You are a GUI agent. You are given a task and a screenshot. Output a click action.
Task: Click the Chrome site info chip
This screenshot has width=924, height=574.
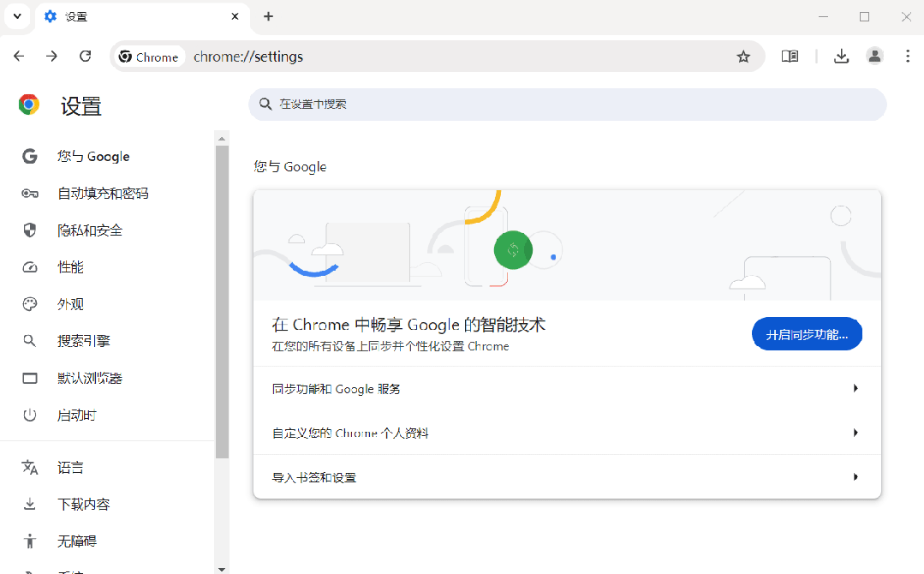(149, 57)
